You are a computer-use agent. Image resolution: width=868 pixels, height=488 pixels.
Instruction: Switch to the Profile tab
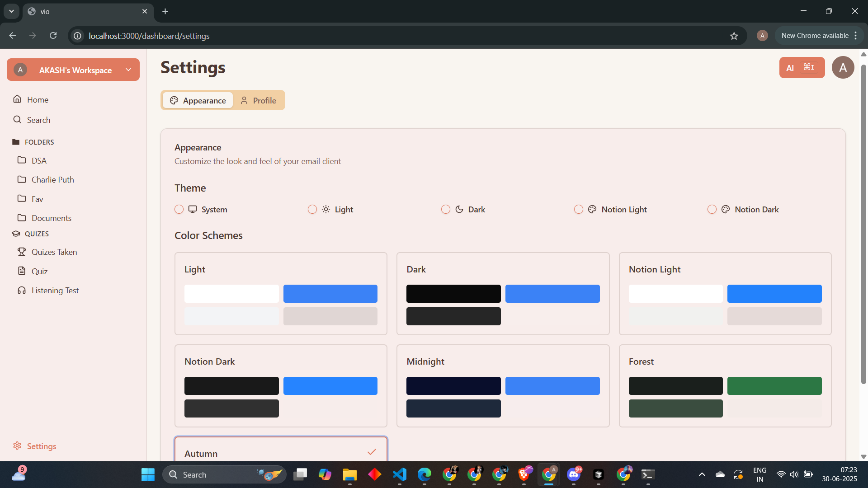(258, 100)
